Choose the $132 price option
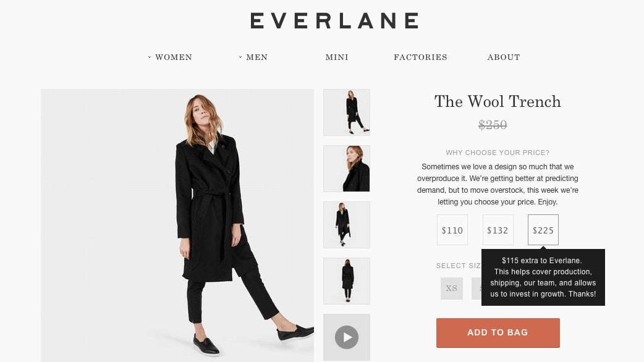644x362 pixels. (x=498, y=230)
